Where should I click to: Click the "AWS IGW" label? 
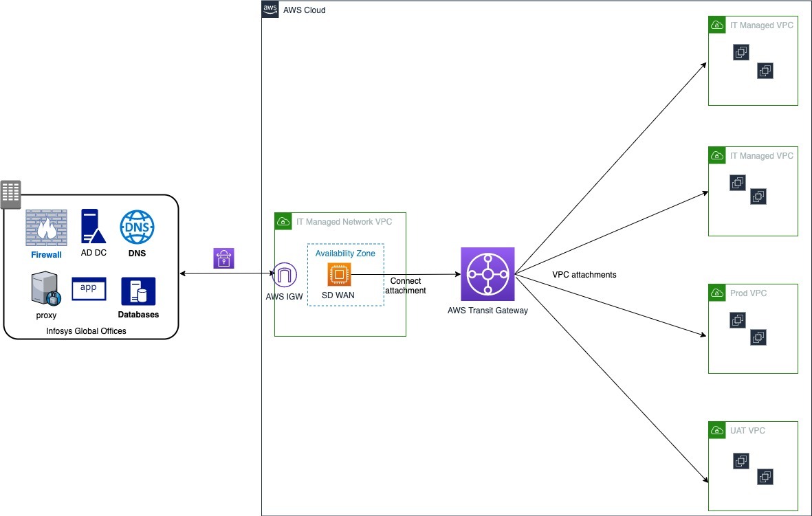(x=285, y=297)
